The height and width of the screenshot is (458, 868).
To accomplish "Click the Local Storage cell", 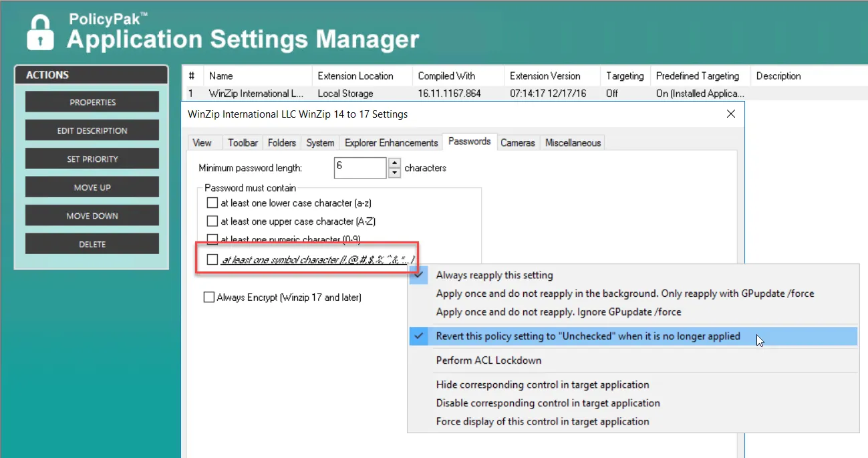I will pyautogui.click(x=345, y=94).
